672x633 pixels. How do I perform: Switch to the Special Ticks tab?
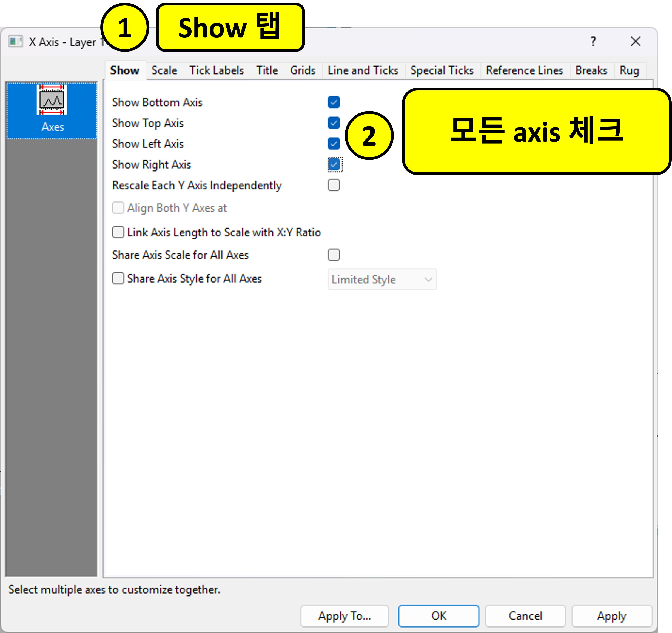tap(442, 70)
